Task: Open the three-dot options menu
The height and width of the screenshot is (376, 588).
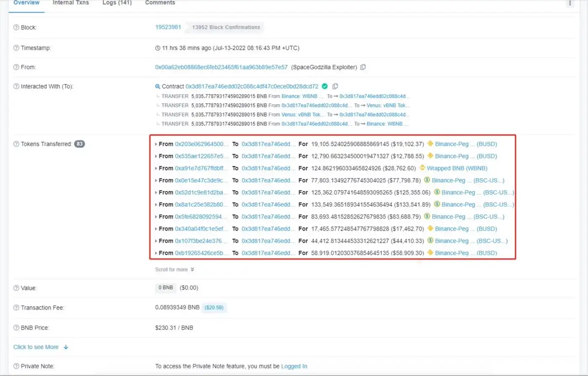Action: coord(570,3)
